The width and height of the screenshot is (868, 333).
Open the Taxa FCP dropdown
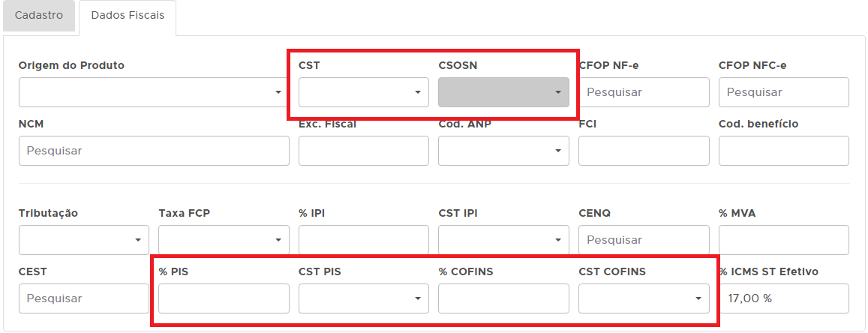pos(224,240)
